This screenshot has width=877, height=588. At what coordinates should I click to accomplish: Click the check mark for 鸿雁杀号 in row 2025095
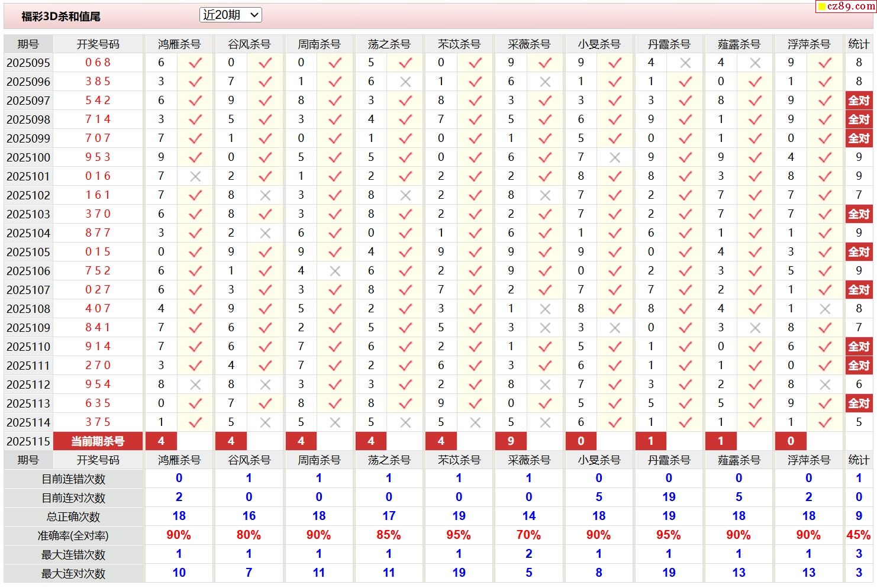point(195,63)
